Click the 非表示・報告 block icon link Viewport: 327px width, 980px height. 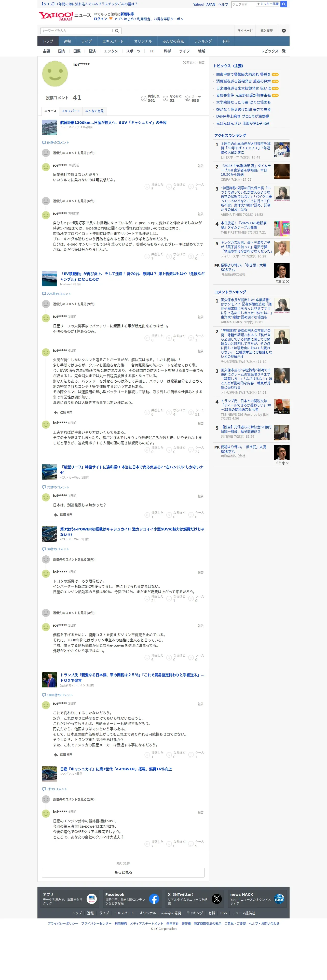tap(193, 62)
